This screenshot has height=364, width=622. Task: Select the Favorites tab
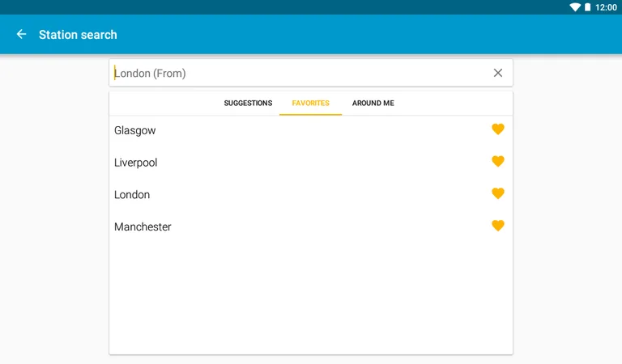[310, 104]
